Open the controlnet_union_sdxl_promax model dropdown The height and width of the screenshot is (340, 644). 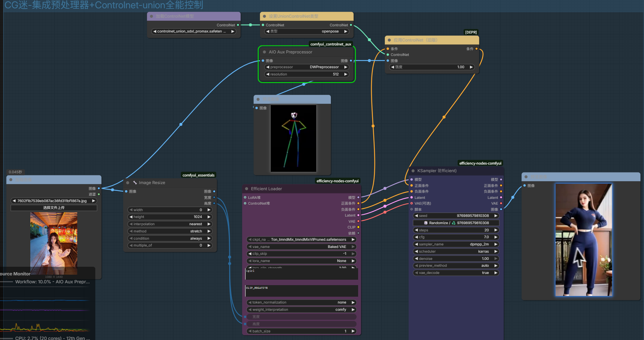(x=194, y=31)
